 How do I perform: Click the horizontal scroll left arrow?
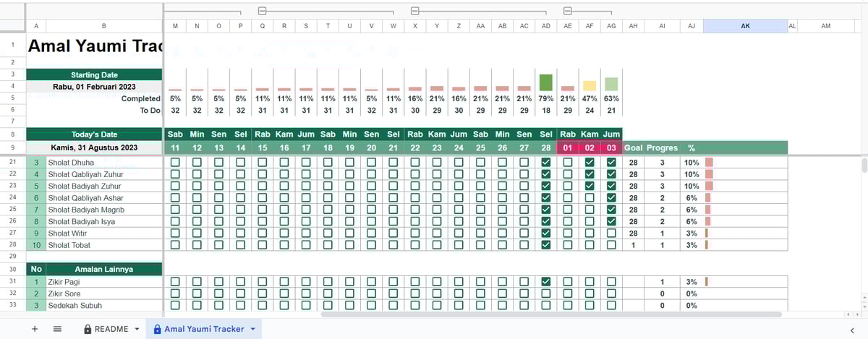click(850, 314)
